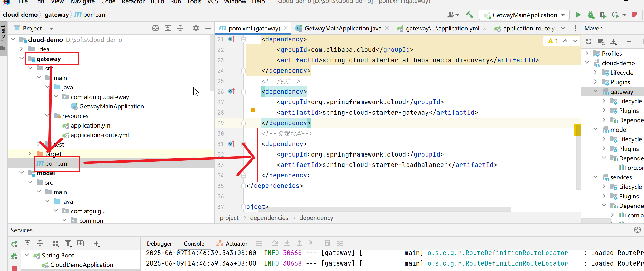Stop the running application red square
The image size is (644, 271).
click(x=634, y=15)
